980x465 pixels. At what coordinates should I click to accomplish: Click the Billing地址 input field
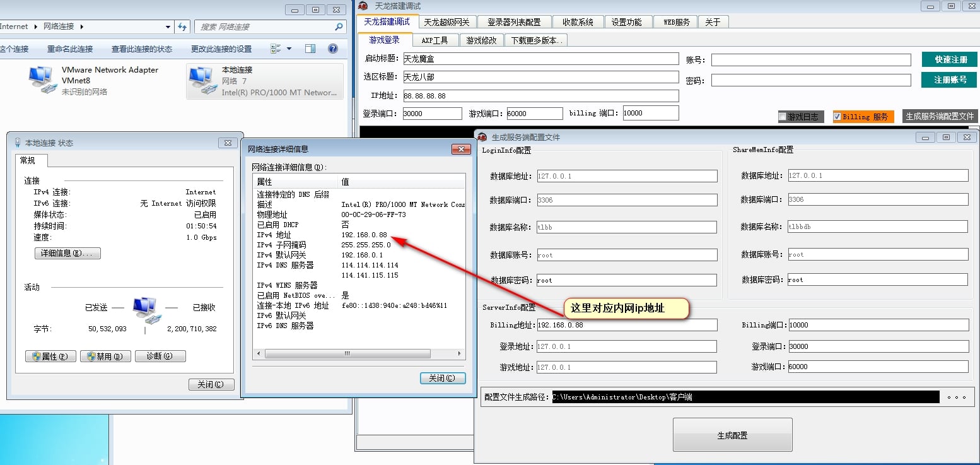626,325
